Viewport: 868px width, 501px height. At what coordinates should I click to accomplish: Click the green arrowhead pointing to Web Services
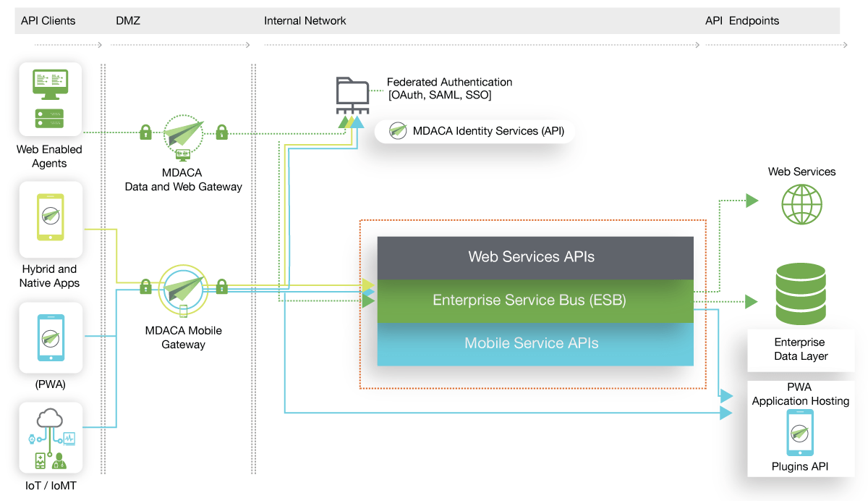tap(752, 201)
